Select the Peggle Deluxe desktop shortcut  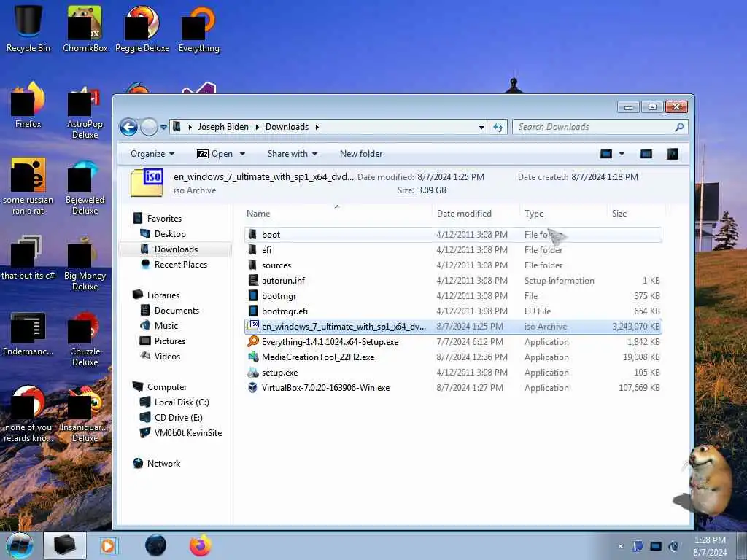tap(142, 29)
